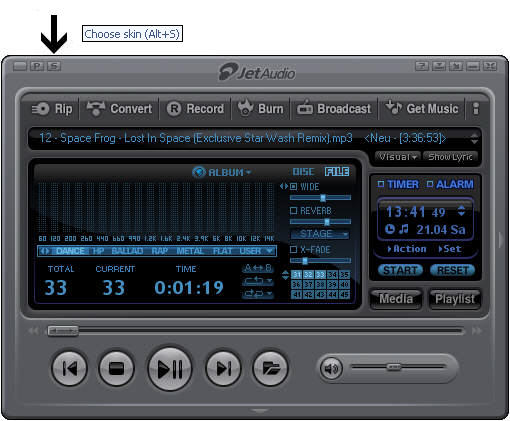This screenshot has width=510, height=421.
Task: Select the METAL equalizer preset
Action: [190, 251]
